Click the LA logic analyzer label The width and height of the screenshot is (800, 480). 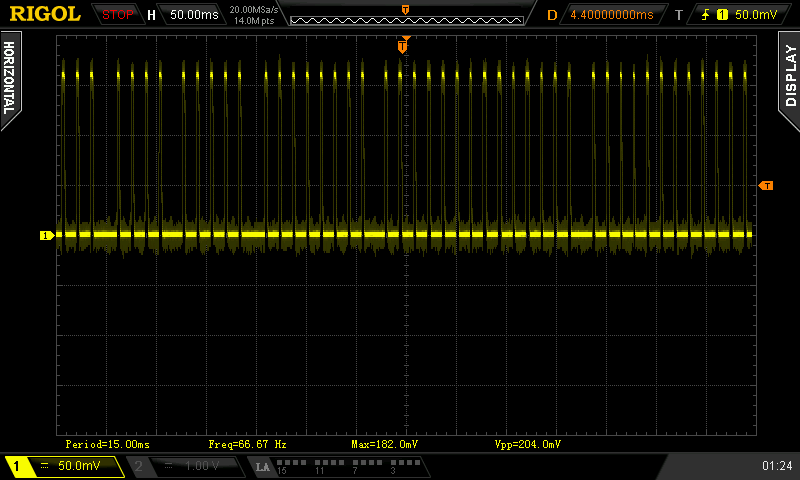tap(263, 467)
